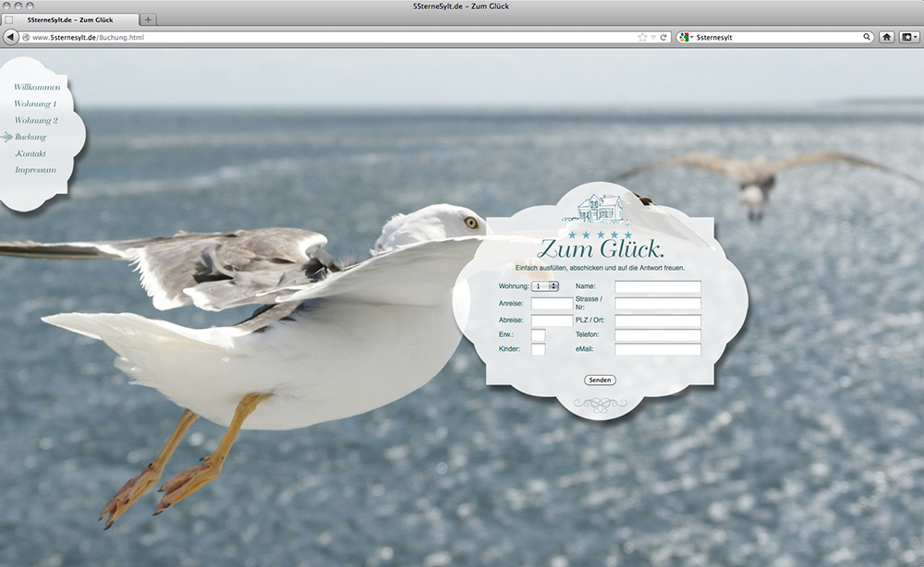Open the Wohnung number dropdown
The image size is (924, 567).
pyautogui.click(x=545, y=286)
